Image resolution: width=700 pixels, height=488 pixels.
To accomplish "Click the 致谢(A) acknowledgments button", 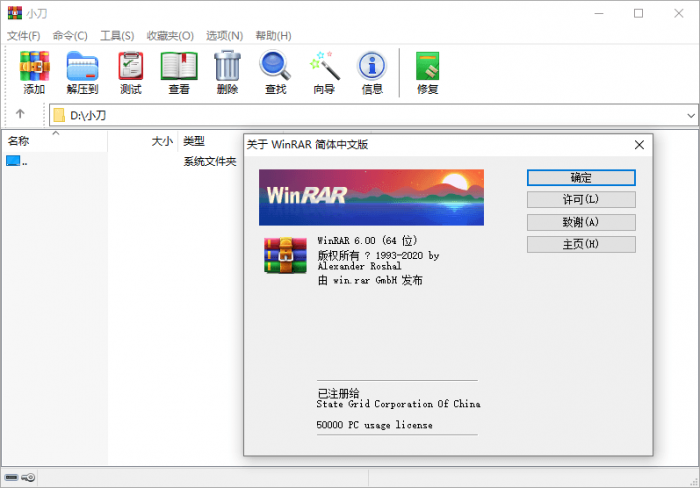I will (581, 222).
